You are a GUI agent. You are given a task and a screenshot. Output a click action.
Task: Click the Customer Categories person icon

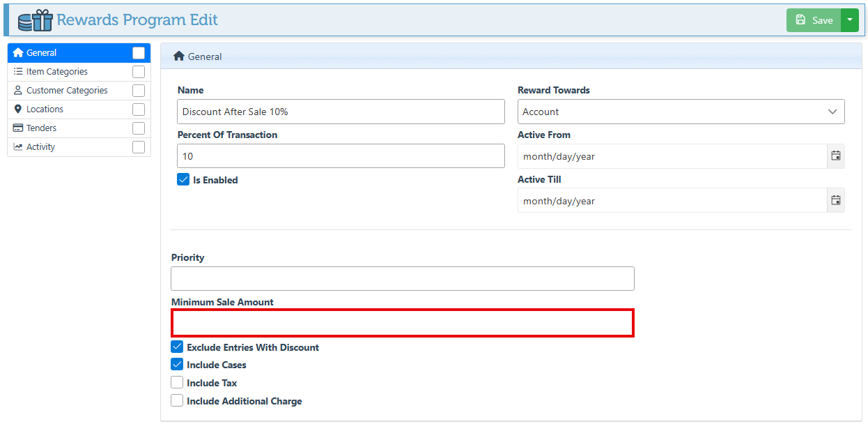coord(18,91)
